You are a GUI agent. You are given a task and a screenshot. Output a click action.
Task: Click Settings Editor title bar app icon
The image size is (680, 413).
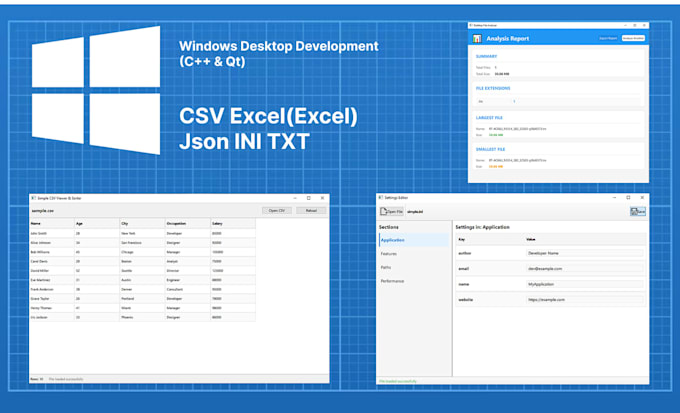coord(381,197)
